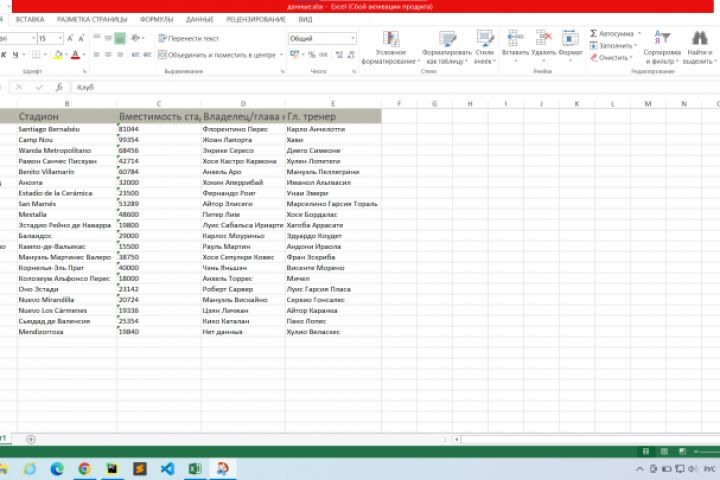
Task: Open Заполнить fill menu
Action: click(x=613, y=45)
